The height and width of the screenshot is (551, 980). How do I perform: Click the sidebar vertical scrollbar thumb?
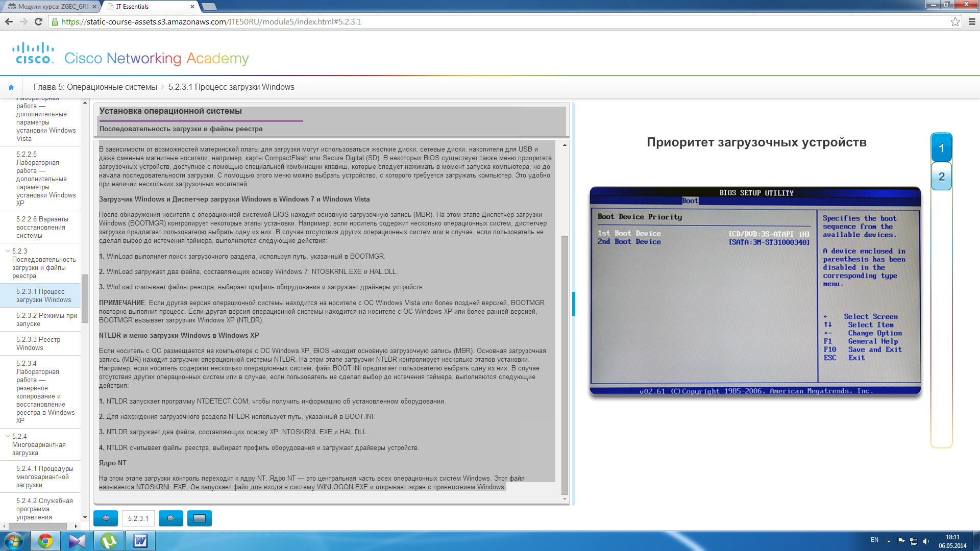(85, 298)
